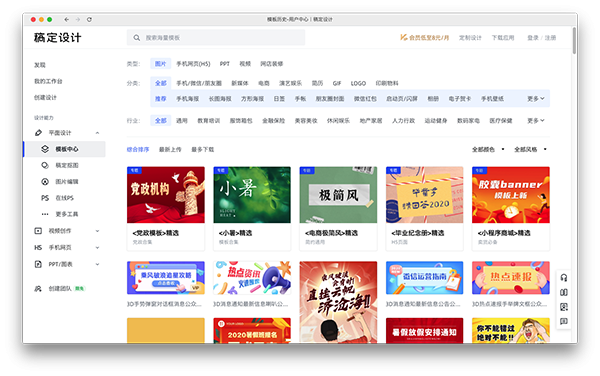Choose the 新媒体 category

point(240,83)
